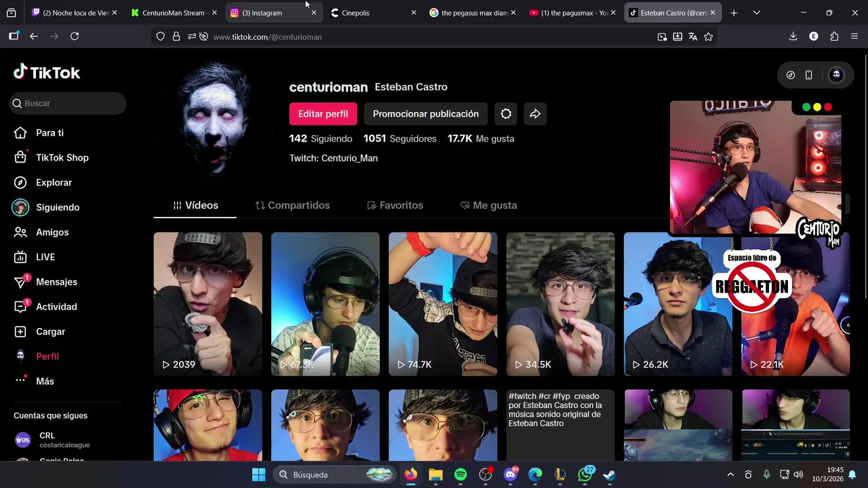This screenshot has width=868, height=488.
Task: Click the compass icon in TikTok header
Action: [x=791, y=75]
